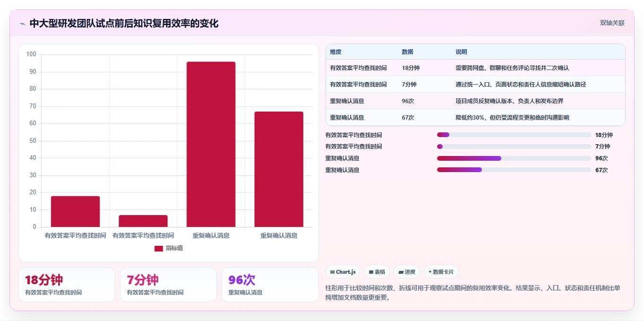Image resolution: width=644 pixels, height=321 pixels.
Task: Click 重复确认消息 in the table's 67次 row
Action: [x=347, y=118]
